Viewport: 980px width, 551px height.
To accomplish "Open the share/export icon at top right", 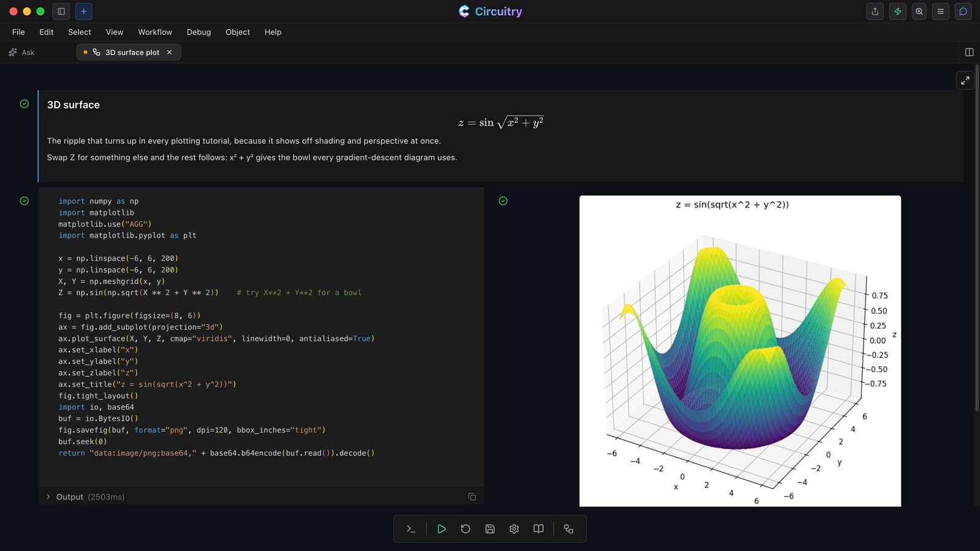I will click(875, 11).
